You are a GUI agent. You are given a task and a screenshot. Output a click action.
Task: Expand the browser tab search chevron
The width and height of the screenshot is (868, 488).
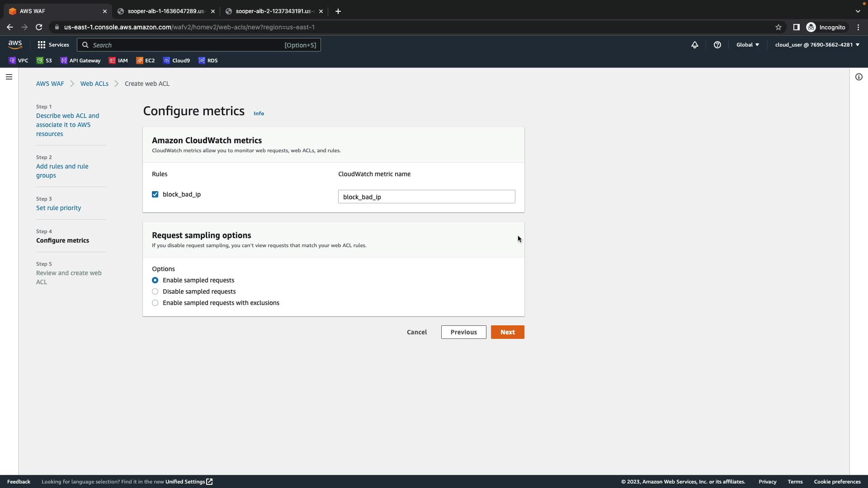click(x=858, y=11)
